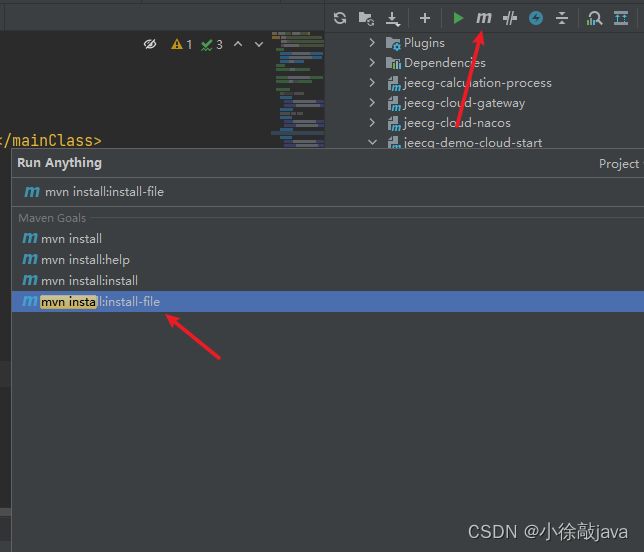
Task: Open the Project dropdown in Run Anything
Action: (621, 163)
